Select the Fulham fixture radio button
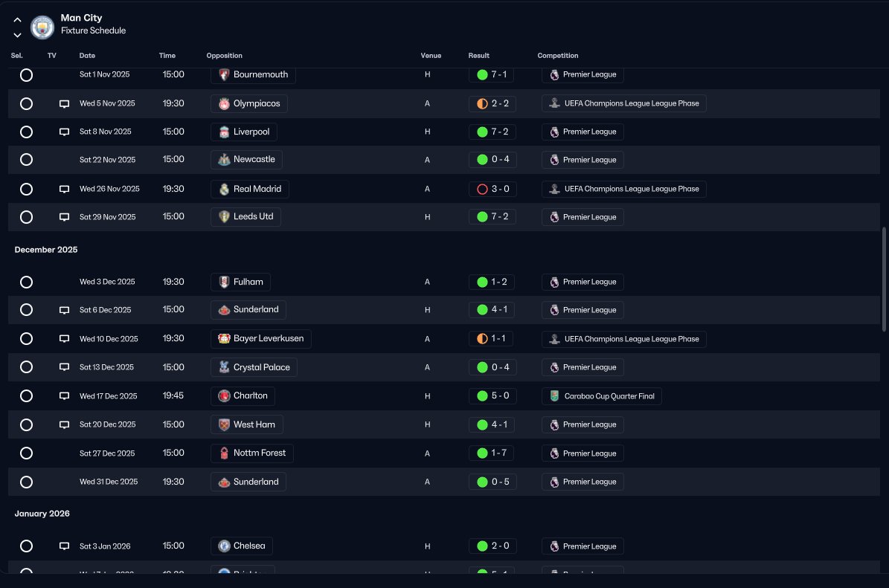889x588 pixels. 26,282
